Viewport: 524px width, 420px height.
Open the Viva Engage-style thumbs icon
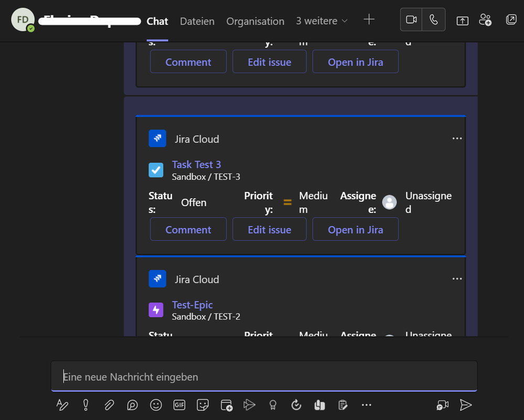click(319, 405)
